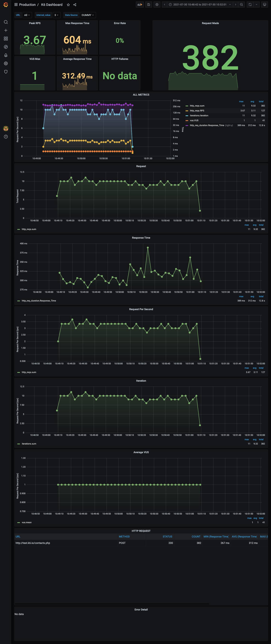Open the ALL METRICS panel menu

(141, 95)
